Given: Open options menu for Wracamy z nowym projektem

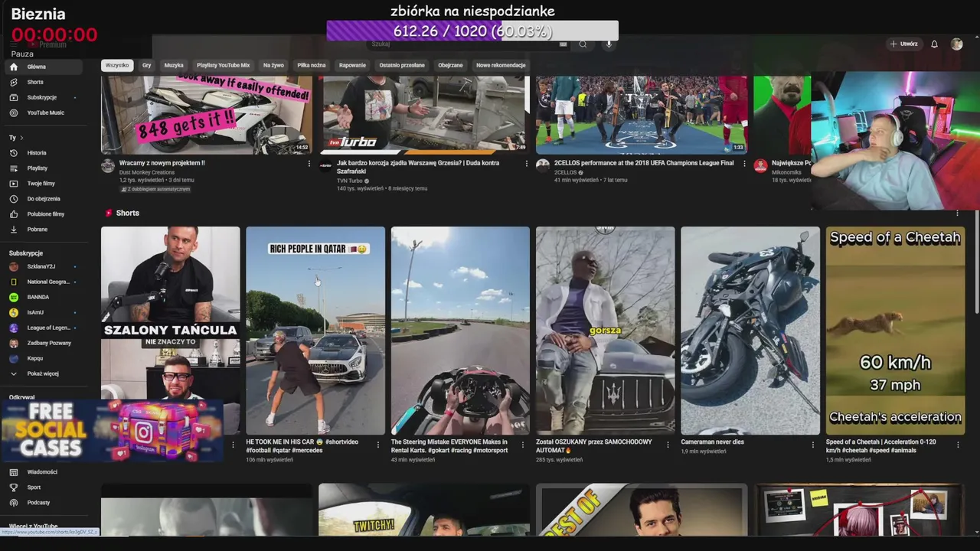Looking at the screenshot, I should [x=309, y=163].
